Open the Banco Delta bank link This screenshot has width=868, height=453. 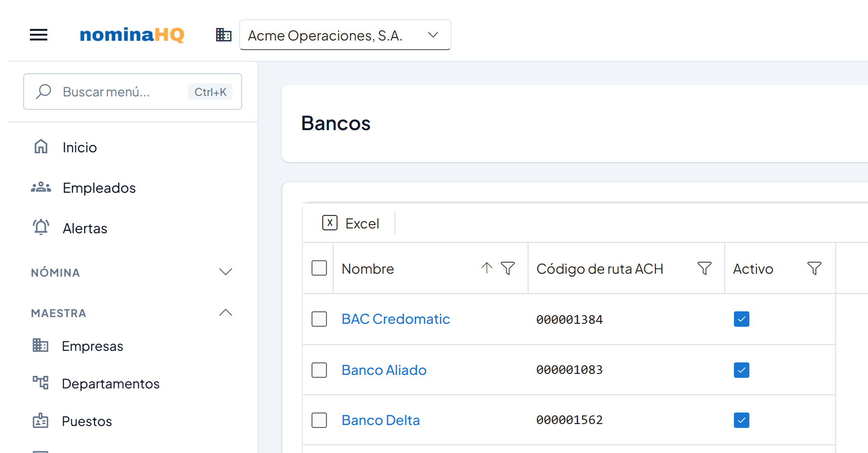click(381, 420)
